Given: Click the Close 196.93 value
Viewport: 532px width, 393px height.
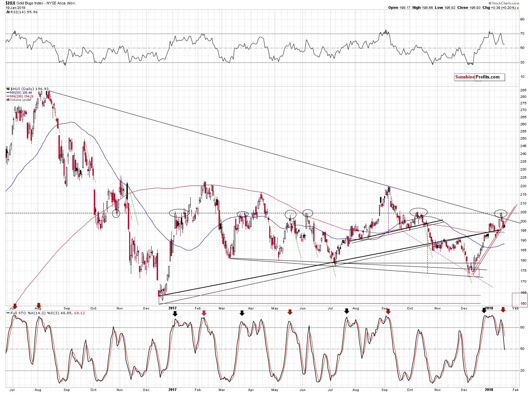Looking at the screenshot, I should tap(468, 7).
